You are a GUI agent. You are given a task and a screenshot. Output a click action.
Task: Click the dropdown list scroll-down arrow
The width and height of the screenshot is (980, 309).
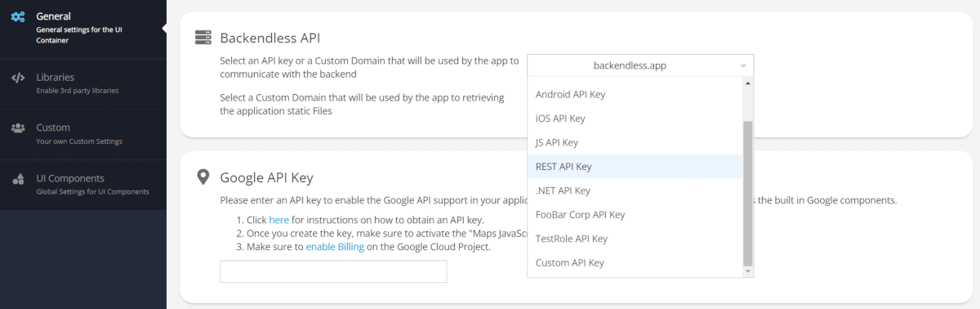pyautogui.click(x=747, y=271)
